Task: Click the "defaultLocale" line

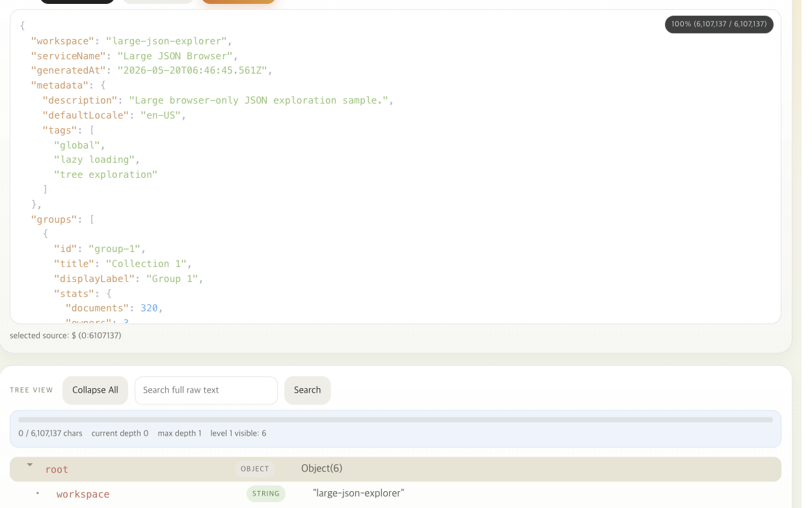Action: click(115, 115)
